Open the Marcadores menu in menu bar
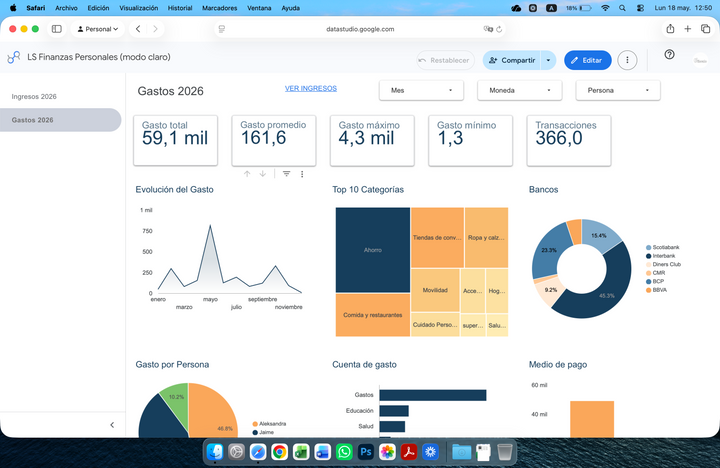720x468 pixels. 219,8
